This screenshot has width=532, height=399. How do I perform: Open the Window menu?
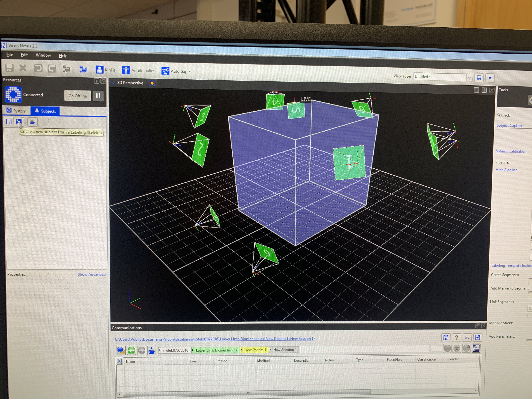tap(43, 55)
